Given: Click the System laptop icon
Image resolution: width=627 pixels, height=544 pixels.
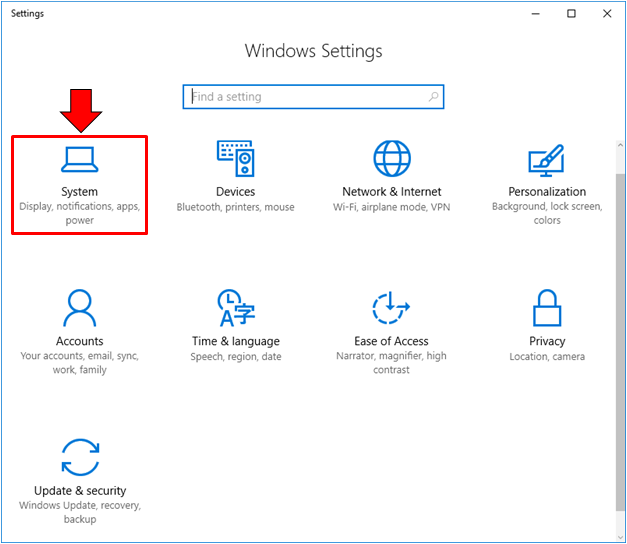Looking at the screenshot, I should point(79,159).
